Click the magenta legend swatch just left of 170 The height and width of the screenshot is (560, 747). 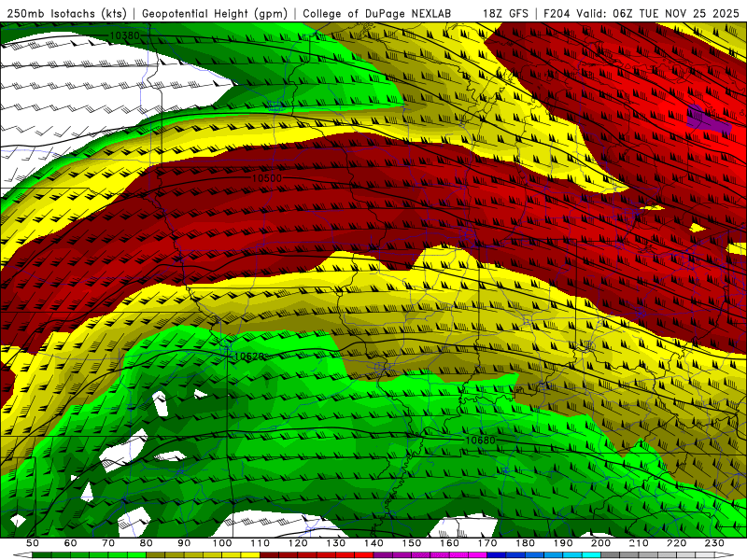(478, 555)
